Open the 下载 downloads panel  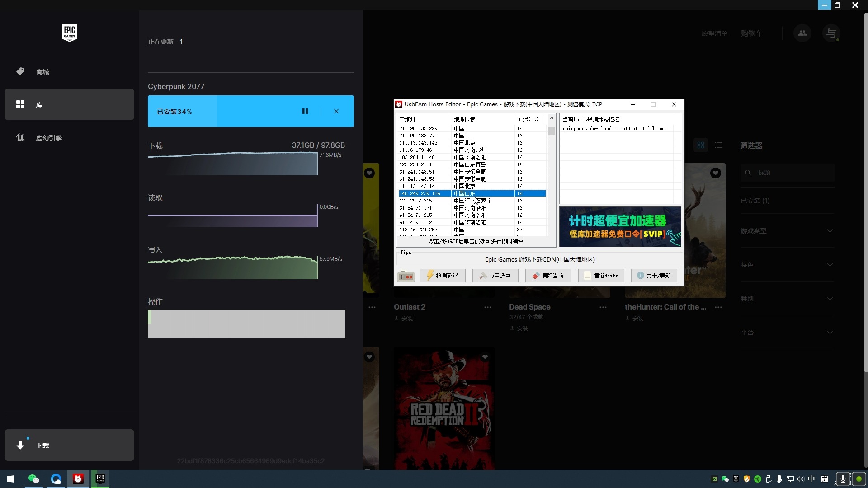[69, 445]
